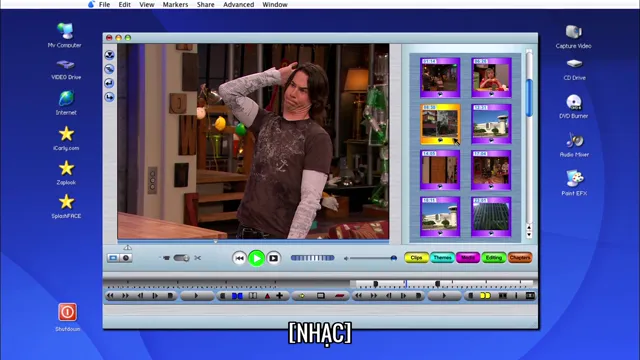Select the green Editing tab
Image resolution: width=640 pixels, height=360 pixels.
493,258
